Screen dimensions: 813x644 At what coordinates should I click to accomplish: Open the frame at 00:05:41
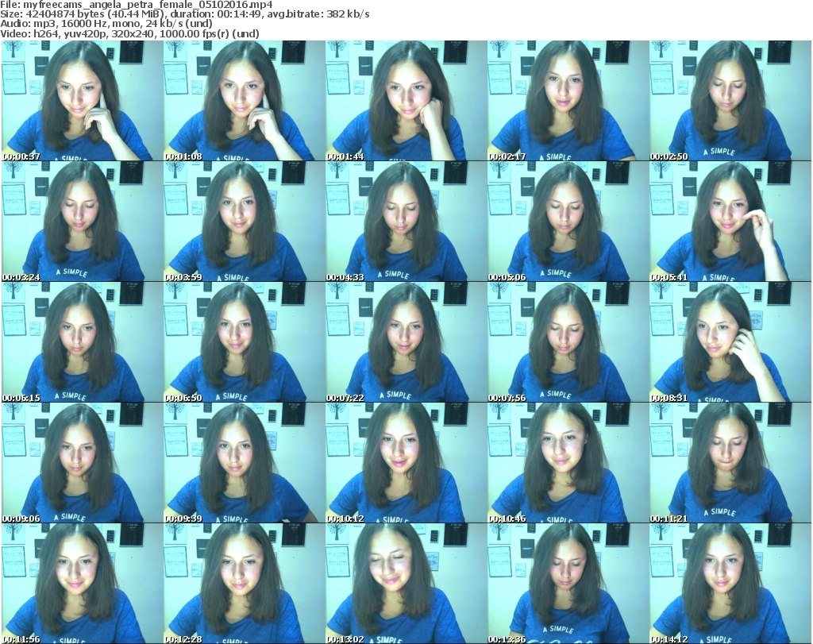coord(730,221)
